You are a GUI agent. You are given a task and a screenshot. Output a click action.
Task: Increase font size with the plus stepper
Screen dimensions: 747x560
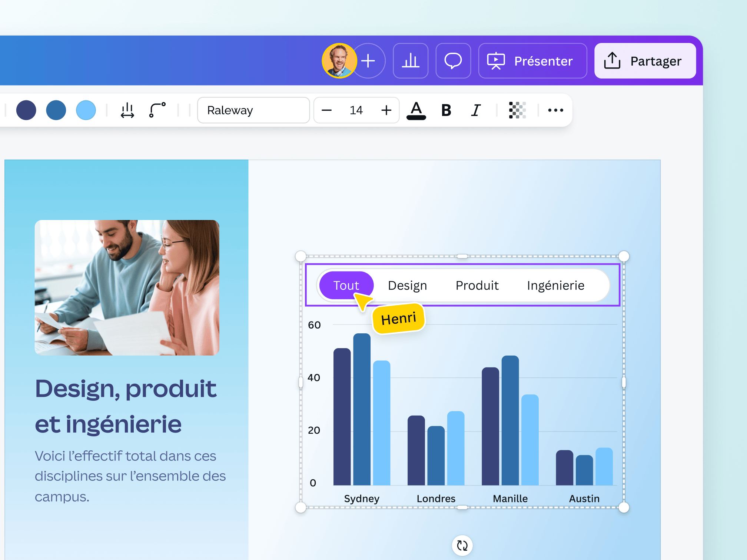[386, 110]
